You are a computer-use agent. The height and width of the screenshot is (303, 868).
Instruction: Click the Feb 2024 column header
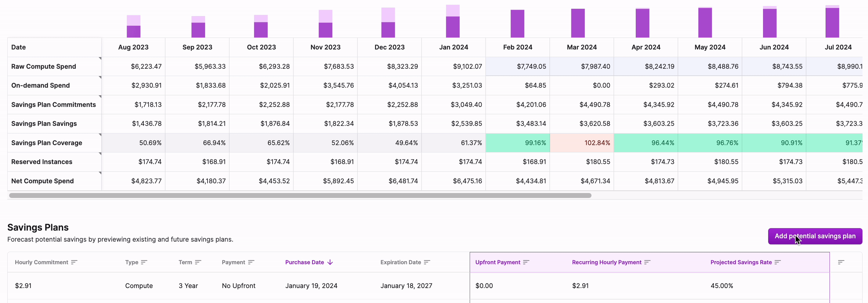(518, 47)
